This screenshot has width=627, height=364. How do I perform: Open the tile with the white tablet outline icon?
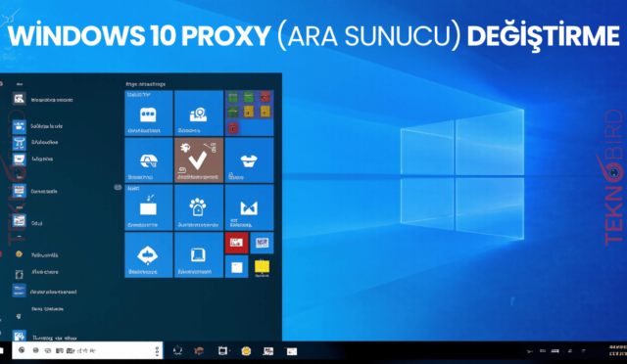coord(199,255)
